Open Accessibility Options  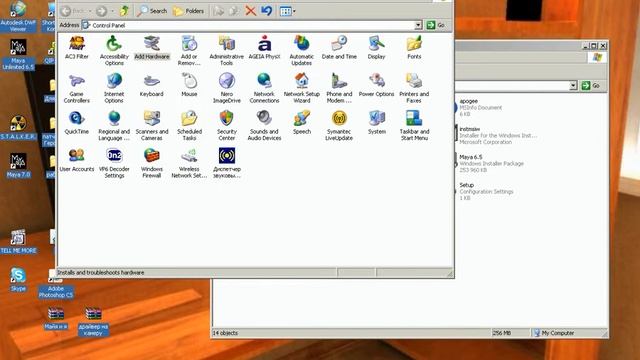(x=114, y=50)
